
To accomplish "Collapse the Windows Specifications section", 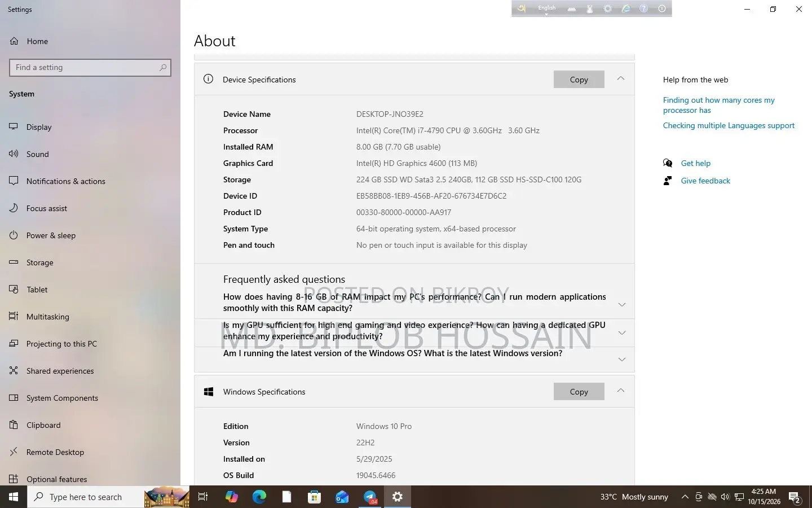I will tap(620, 391).
